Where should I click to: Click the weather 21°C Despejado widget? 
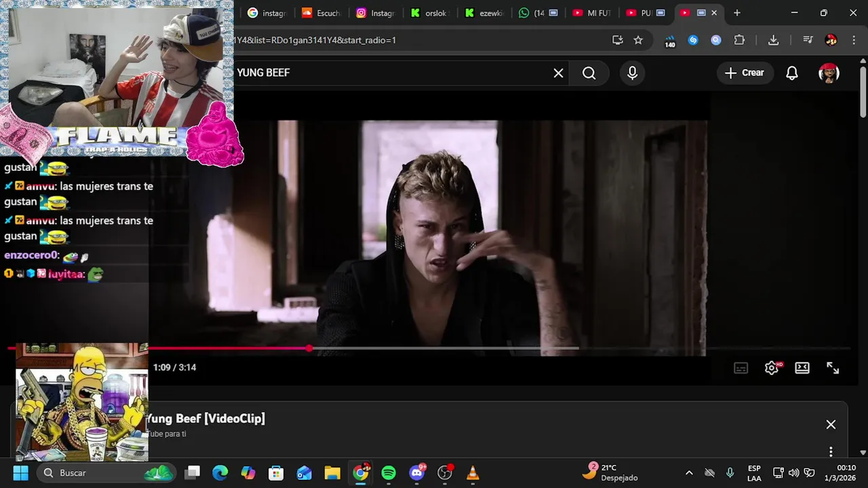[x=611, y=472]
